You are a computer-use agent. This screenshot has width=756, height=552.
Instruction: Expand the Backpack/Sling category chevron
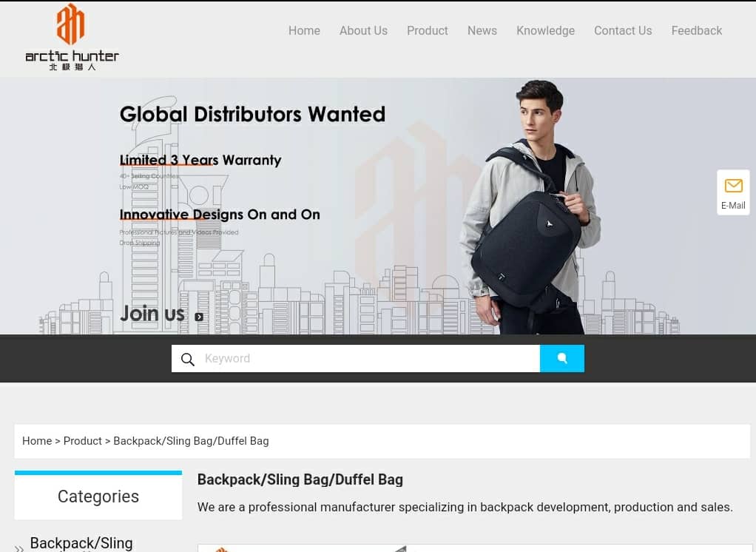coord(18,548)
